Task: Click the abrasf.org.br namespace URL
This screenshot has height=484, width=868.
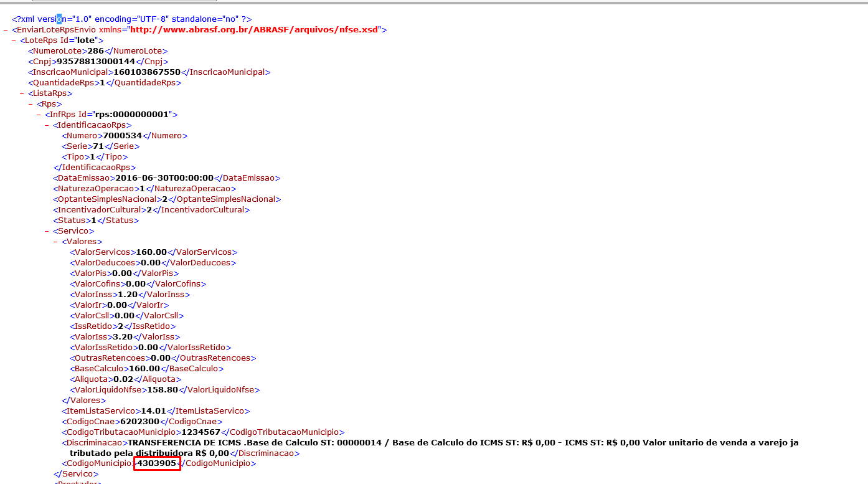Action: pyautogui.click(x=254, y=29)
